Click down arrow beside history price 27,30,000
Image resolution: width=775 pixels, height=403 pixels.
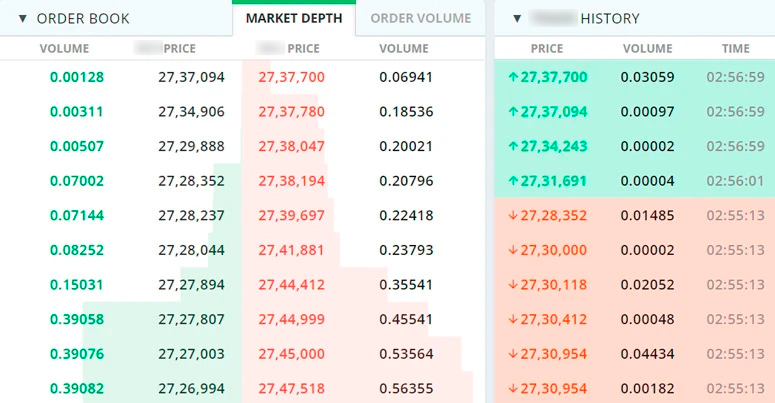pos(513,251)
